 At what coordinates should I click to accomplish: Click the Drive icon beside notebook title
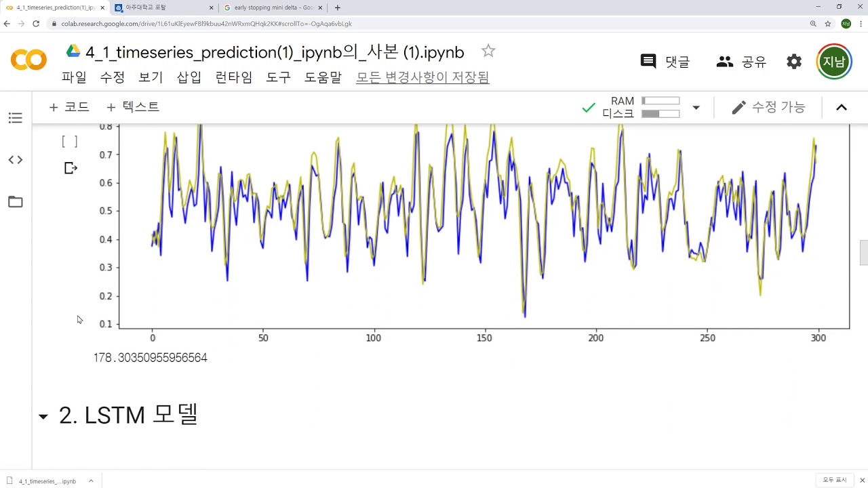click(x=73, y=52)
